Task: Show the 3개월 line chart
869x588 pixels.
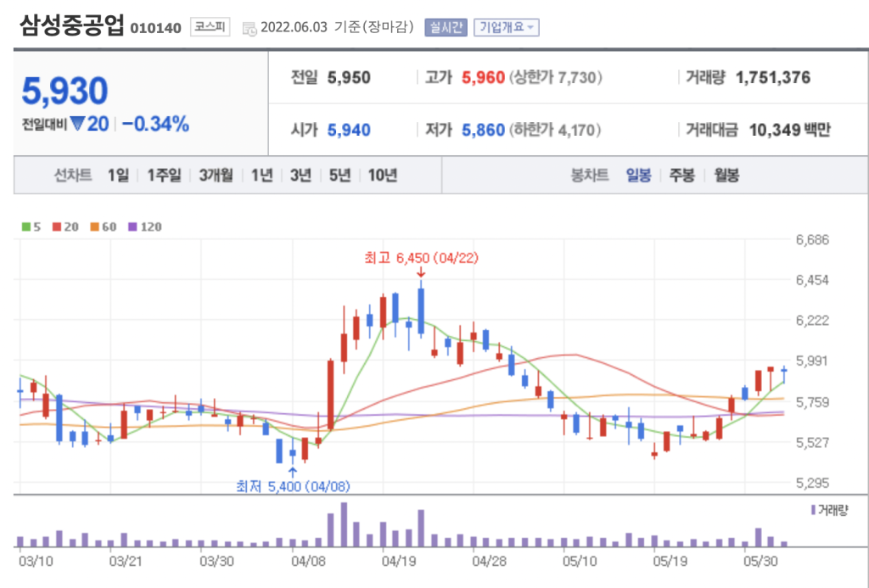Action: [x=218, y=176]
